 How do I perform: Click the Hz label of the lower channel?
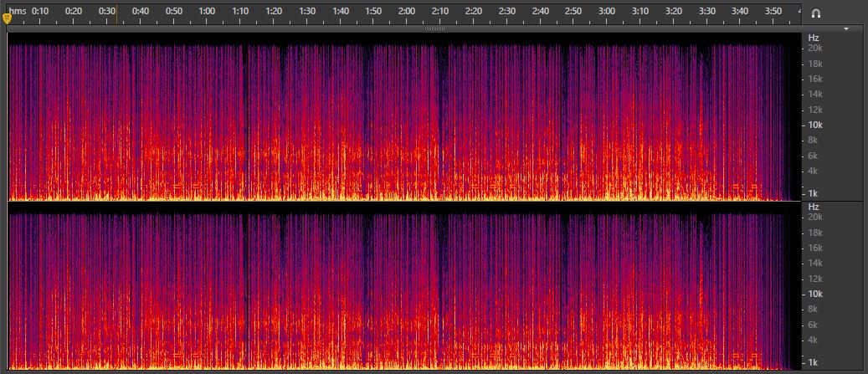[x=814, y=207]
